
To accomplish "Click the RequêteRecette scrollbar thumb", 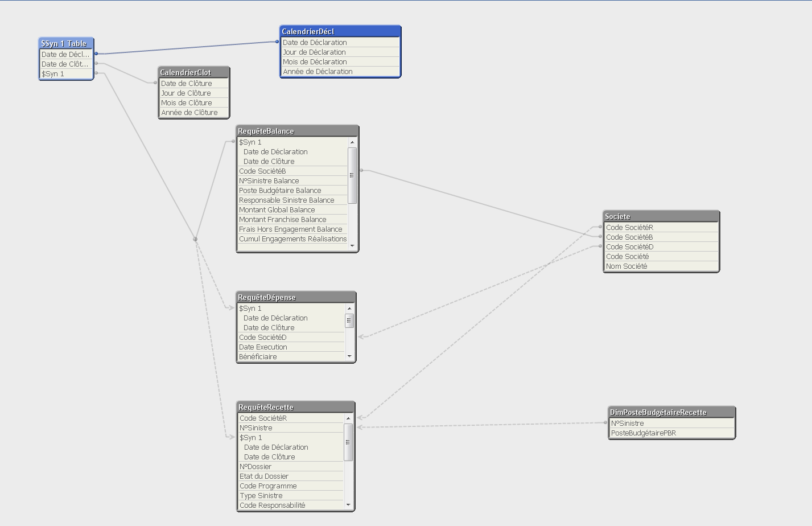I will 348,442.
